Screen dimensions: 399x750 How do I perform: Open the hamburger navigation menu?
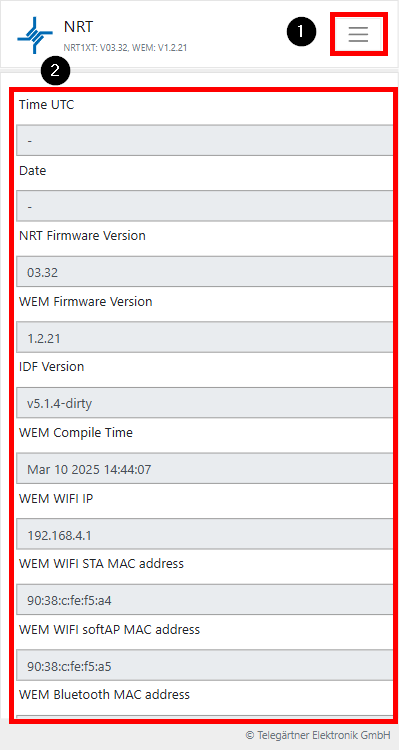(x=358, y=34)
